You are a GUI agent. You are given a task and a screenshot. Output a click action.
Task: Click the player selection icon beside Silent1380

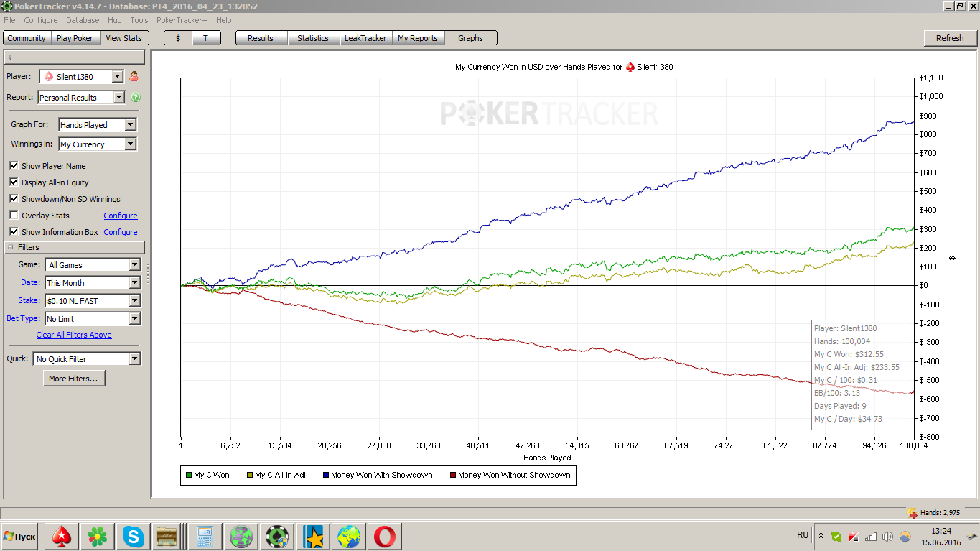(x=134, y=76)
